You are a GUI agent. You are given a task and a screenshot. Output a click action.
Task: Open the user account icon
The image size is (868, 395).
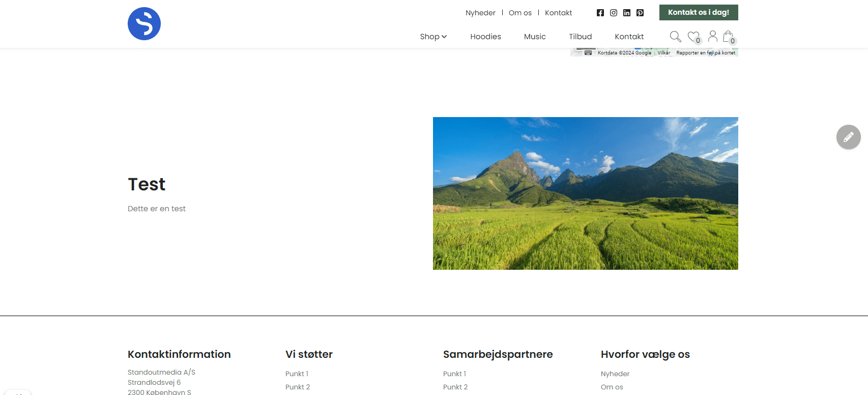coord(713,36)
